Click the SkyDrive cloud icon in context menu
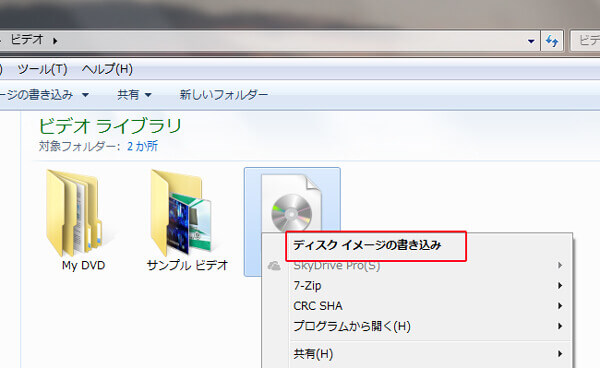Viewport: 600px width, 368px height. 274,265
